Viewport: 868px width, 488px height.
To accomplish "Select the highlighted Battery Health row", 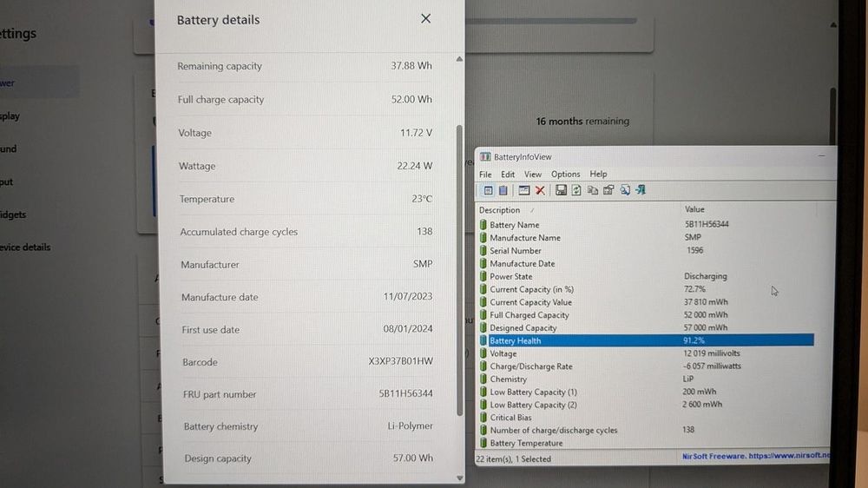I will click(646, 340).
